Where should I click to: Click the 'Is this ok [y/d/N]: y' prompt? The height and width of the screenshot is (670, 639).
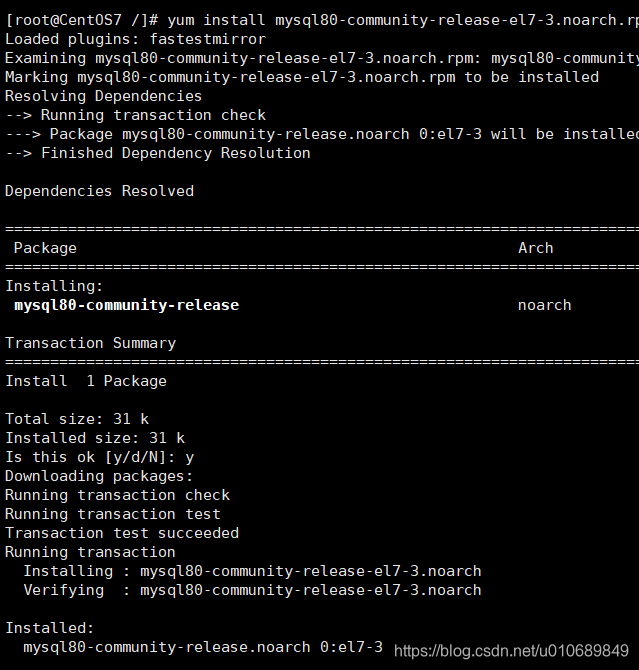(x=100, y=457)
